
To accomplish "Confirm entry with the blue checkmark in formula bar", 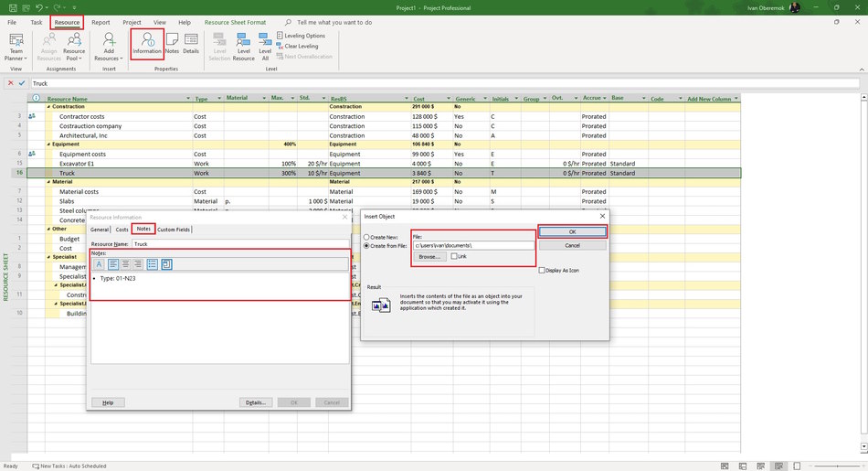I will [22, 83].
